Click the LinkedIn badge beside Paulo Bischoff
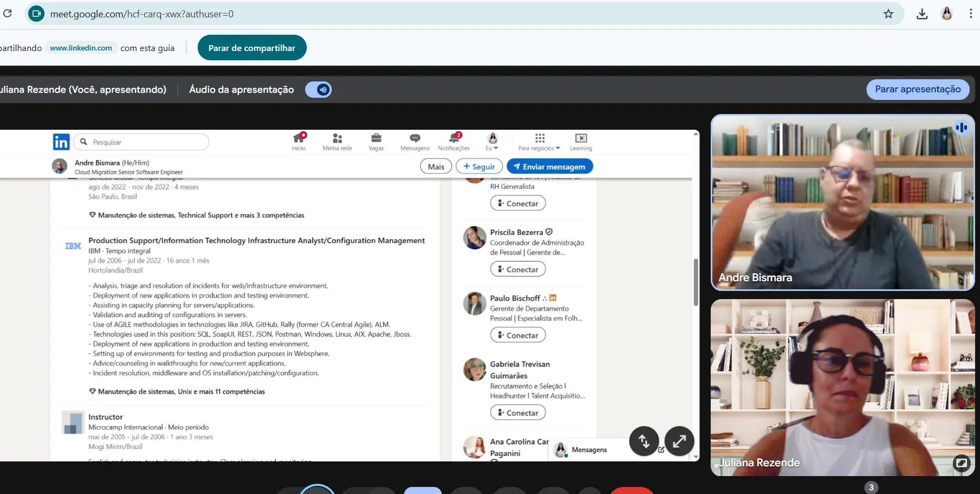The width and height of the screenshot is (980, 494). click(553, 298)
